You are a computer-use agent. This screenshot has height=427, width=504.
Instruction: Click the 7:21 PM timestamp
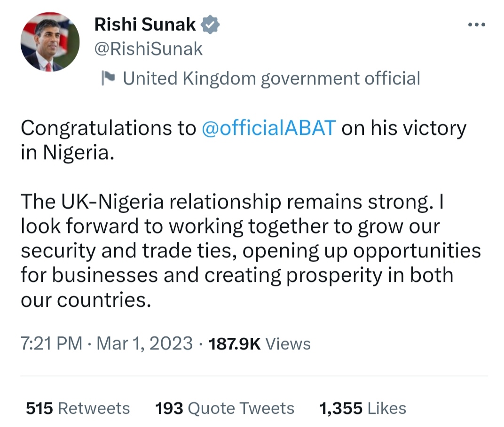point(51,343)
